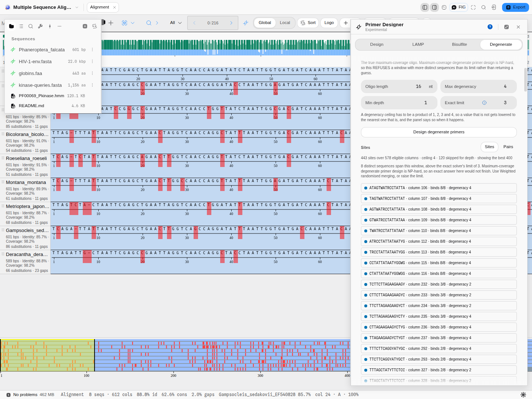Click the Export button
The image size is (532, 399).
click(515, 7)
